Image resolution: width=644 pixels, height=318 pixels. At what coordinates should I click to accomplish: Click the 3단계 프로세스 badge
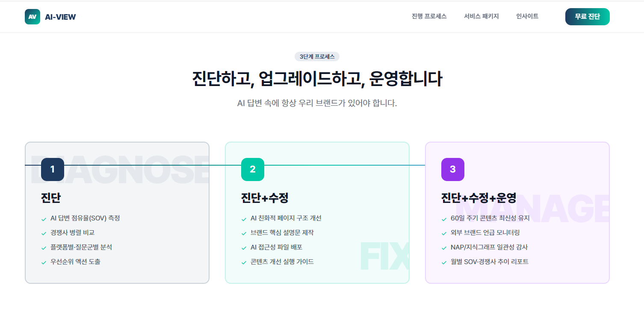click(x=317, y=56)
